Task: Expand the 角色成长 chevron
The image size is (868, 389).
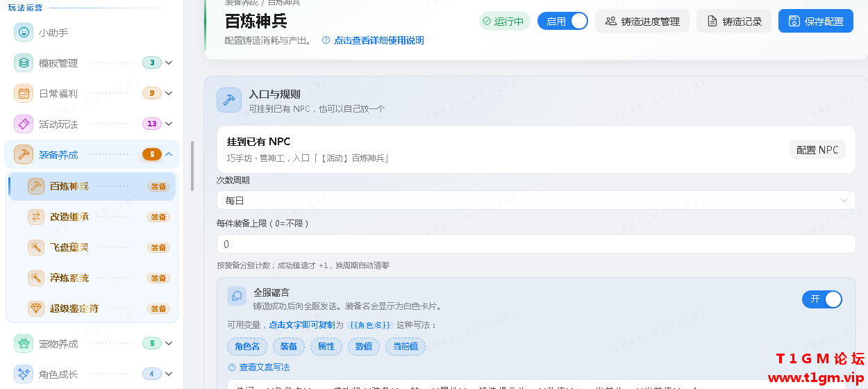Action: click(169, 374)
